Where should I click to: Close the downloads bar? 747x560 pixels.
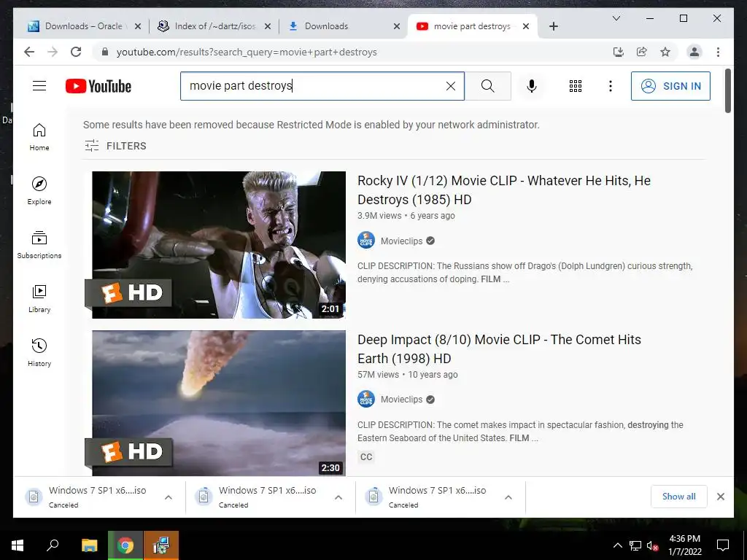tap(721, 497)
